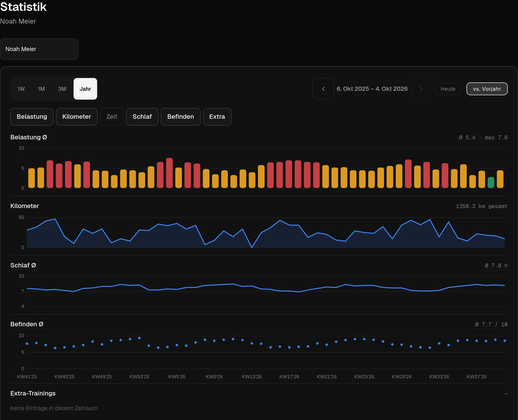Click the Belastung Ø chart title

tap(29, 137)
